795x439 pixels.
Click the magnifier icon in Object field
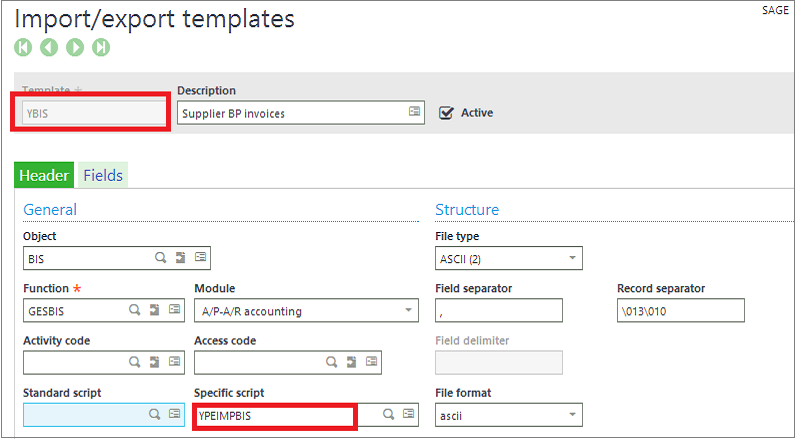click(x=159, y=258)
